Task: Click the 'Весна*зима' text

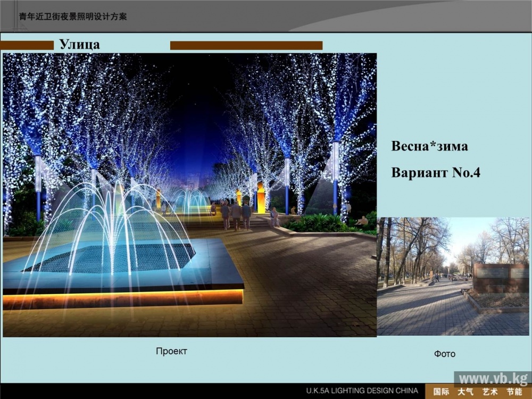Action: pyautogui.click(x=429, y=146)
